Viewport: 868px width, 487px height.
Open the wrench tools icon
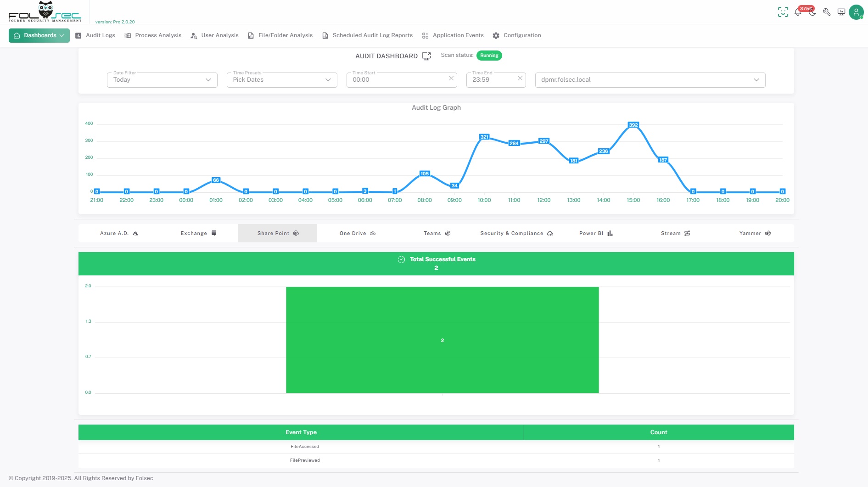tap(827, 12)
